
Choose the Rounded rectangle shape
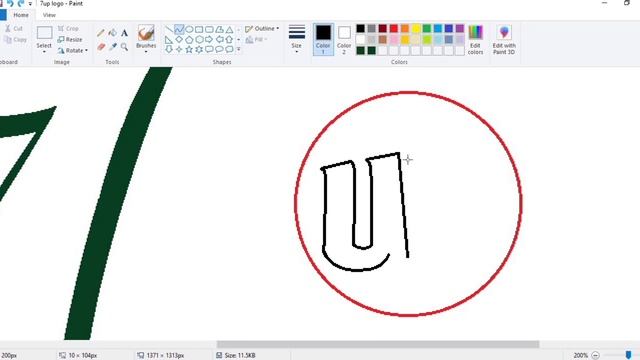click(x=209, y=29)
